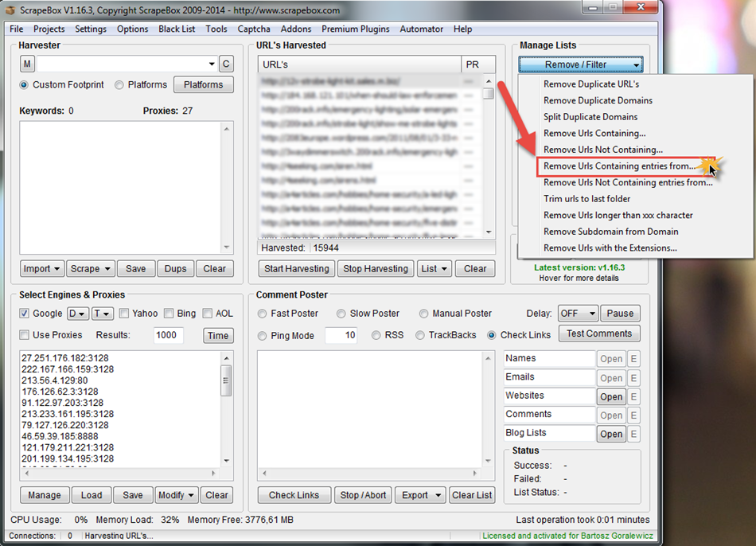The width and height of the screenshot is (756, 546).
Task: Choose Remove Duplicate Domains
Action: (x=598, y=100)
